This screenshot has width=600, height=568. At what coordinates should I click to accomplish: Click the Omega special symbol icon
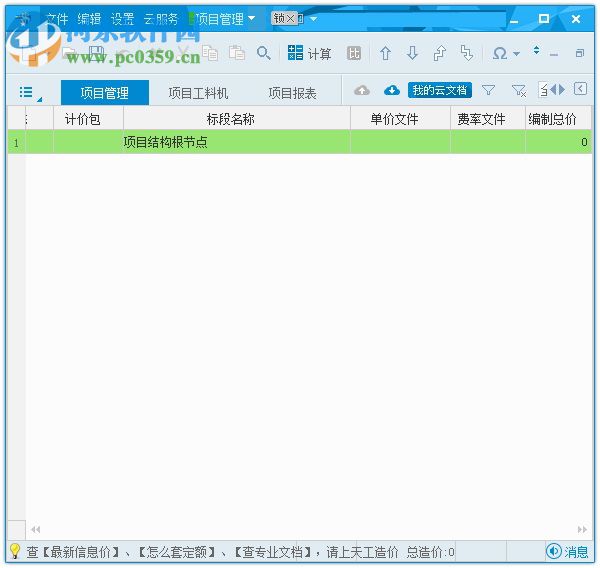pyautogui.click(x=500, y=53)
